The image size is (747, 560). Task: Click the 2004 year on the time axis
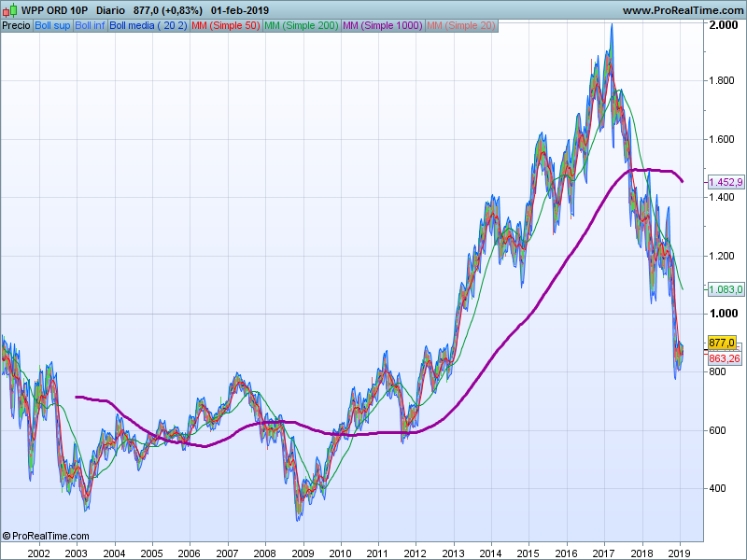click(114, 553)
